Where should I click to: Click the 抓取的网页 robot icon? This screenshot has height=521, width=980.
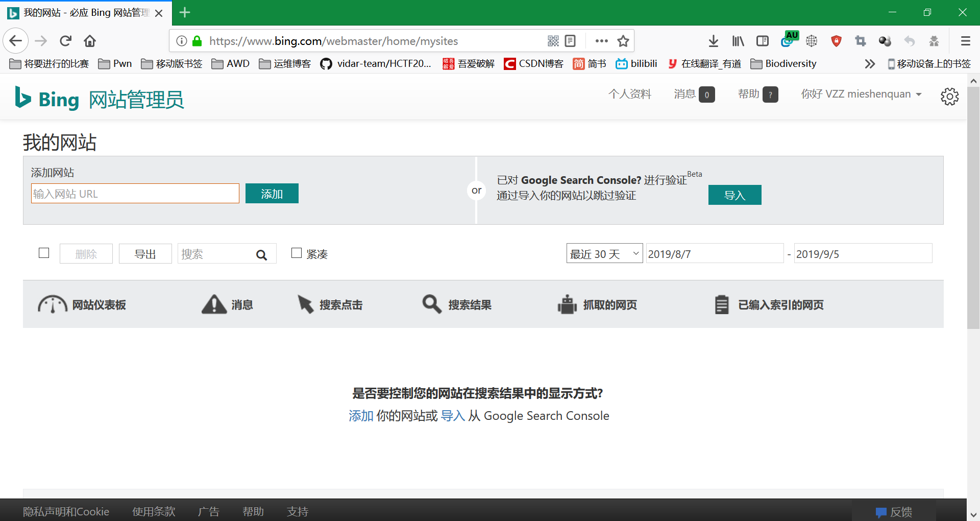(567, 304)
